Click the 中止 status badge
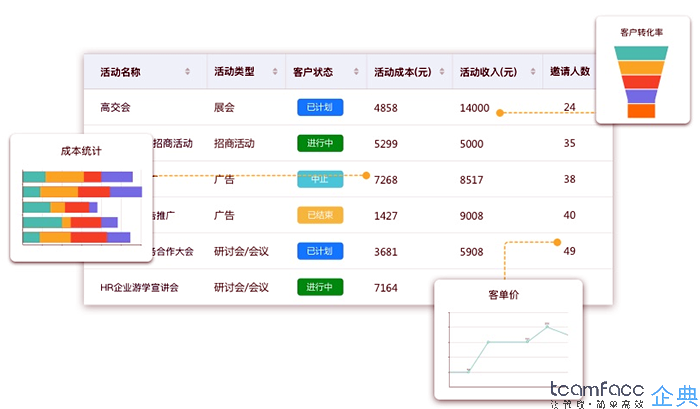 [320, 179]
